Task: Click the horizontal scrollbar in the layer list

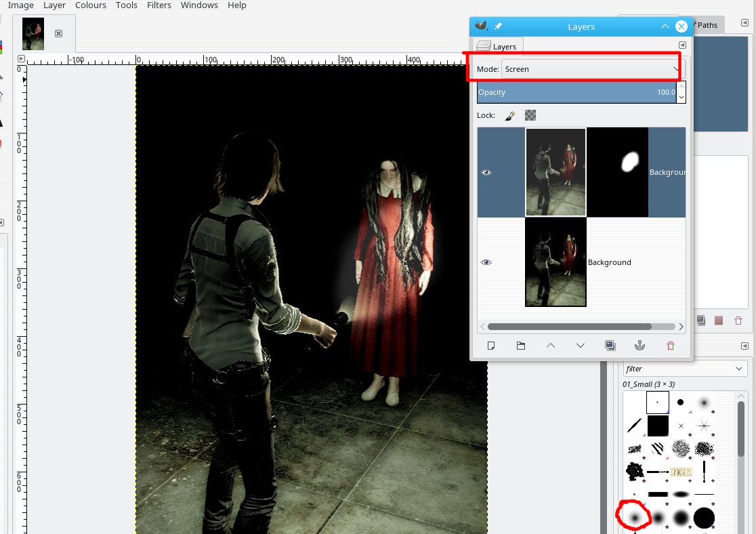Action: [570, 327]
